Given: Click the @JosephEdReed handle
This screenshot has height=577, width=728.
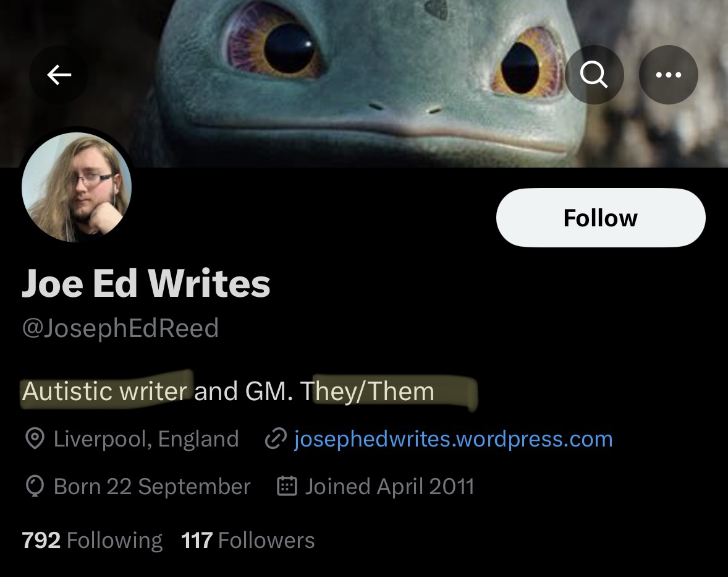Looking at the screenshot, I should click(x=121, y=328).
